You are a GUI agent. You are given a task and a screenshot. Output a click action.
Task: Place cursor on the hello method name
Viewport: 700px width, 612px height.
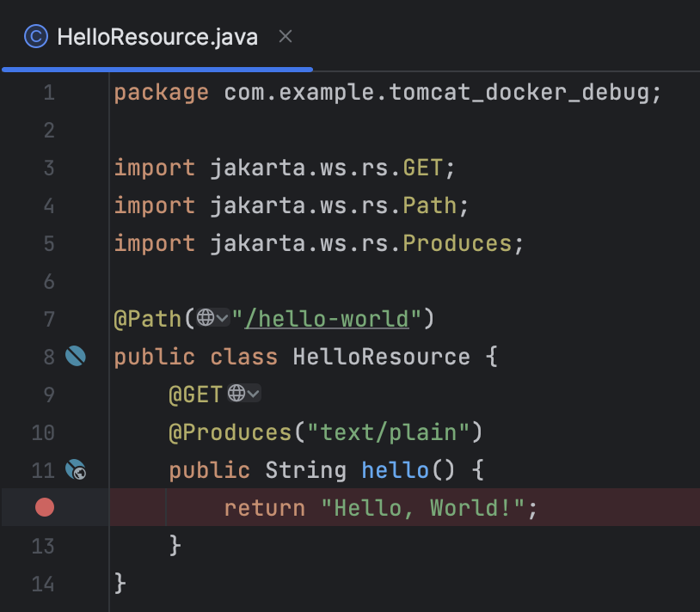coord(395,470)
